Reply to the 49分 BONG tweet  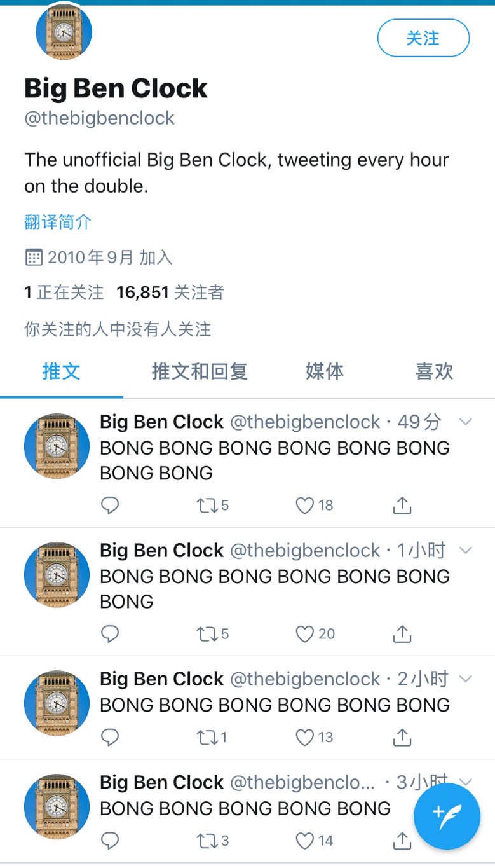click(110, 506)
